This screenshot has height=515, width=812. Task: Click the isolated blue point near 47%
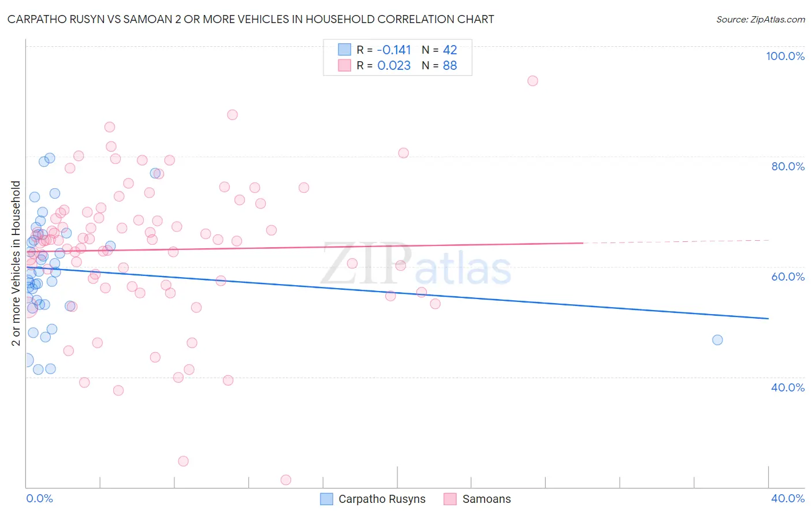coord(717,340)
